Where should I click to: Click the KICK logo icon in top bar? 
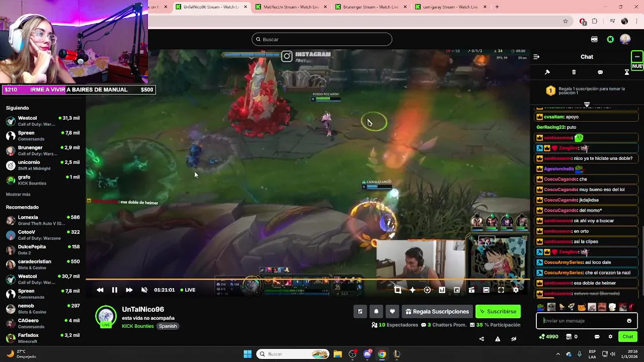[x=594, y=39]
